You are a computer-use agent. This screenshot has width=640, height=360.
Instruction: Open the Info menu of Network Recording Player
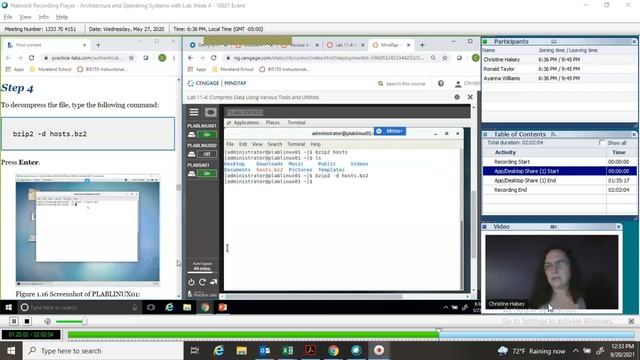(x=44, y=17)
